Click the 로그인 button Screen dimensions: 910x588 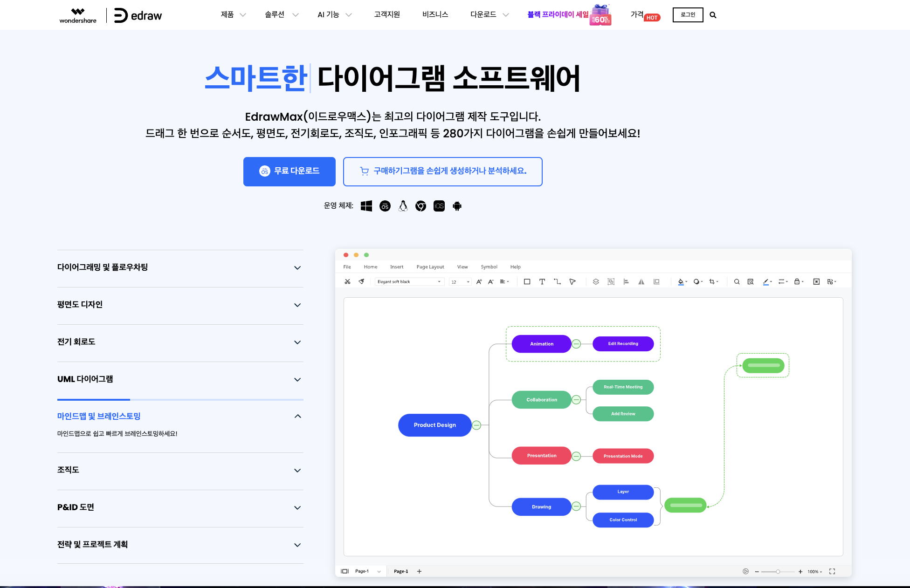(688, 15)
